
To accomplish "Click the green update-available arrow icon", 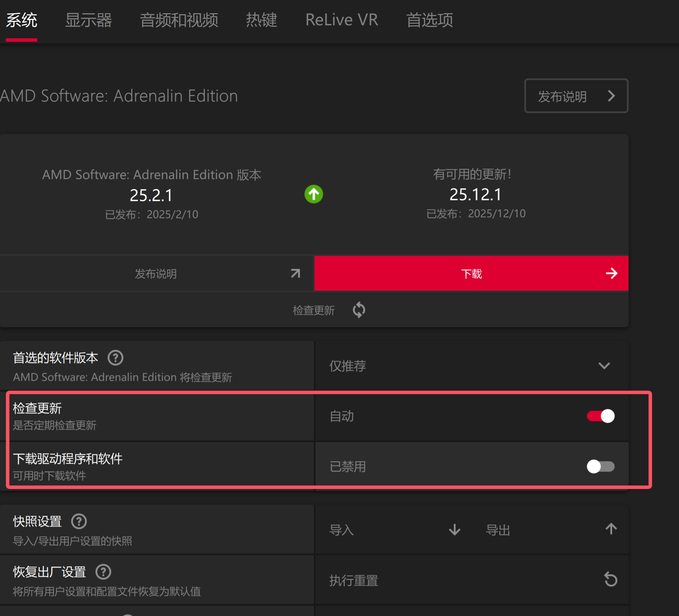I will point(314,194).
